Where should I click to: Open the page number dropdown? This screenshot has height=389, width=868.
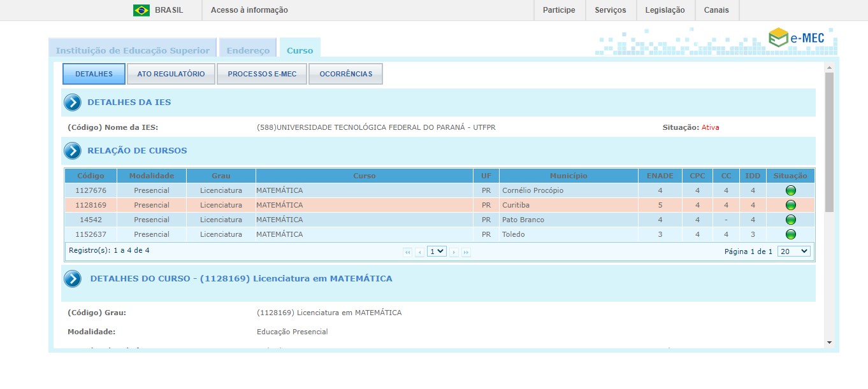pos(437,251)
